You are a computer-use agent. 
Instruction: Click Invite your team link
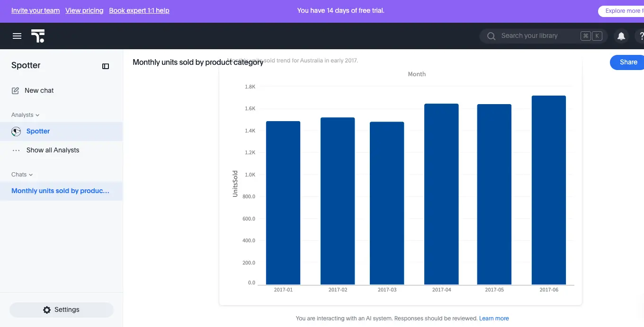[36, 10]
